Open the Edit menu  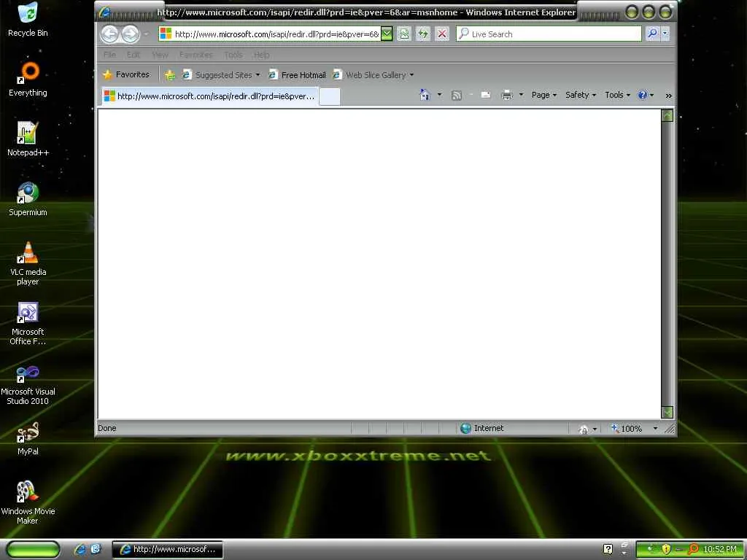[x=133, y=55]
